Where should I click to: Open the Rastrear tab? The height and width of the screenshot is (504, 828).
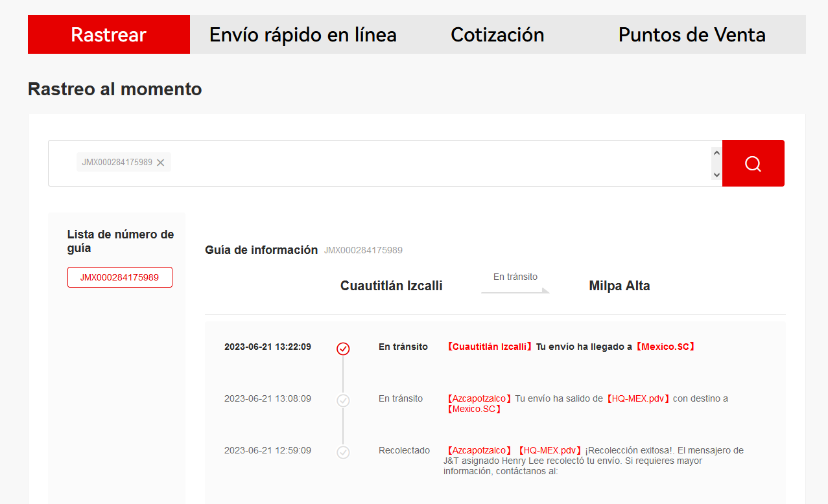[x=108, y=34]
